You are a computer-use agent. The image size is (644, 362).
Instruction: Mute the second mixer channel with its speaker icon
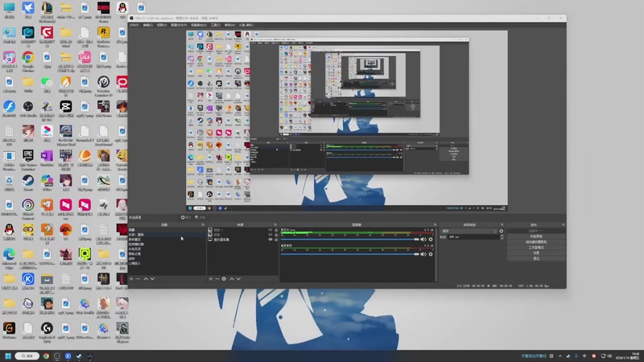coord(423,254)
